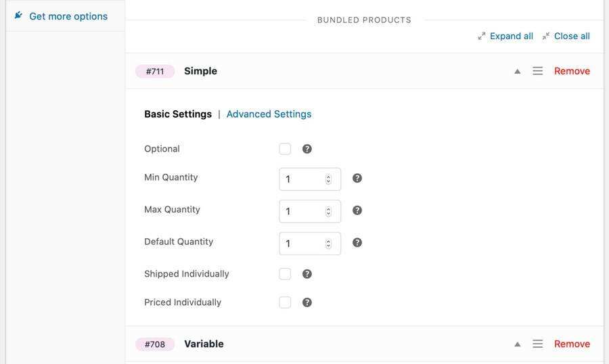Click help icon next to Shipped Individually

[x=307, y=274]
